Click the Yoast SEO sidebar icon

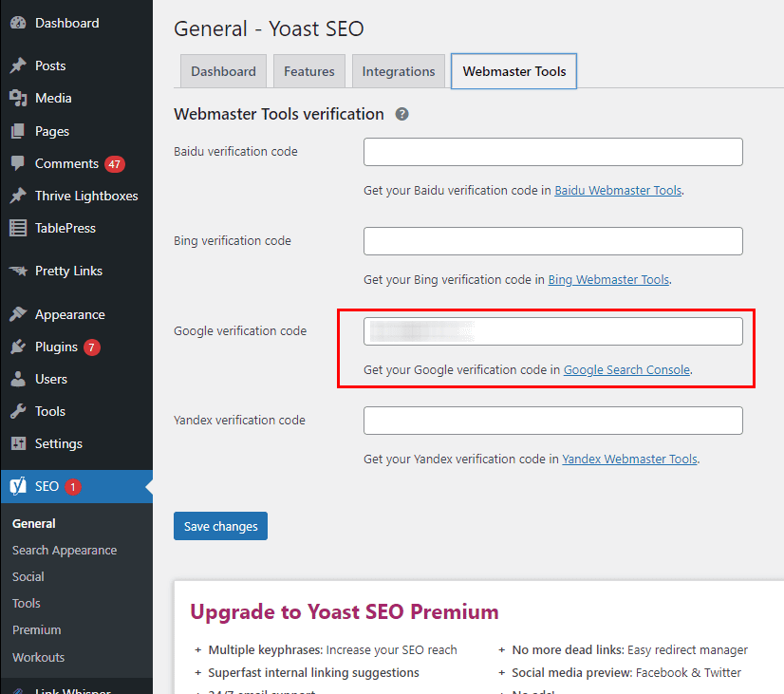(17, 485)
